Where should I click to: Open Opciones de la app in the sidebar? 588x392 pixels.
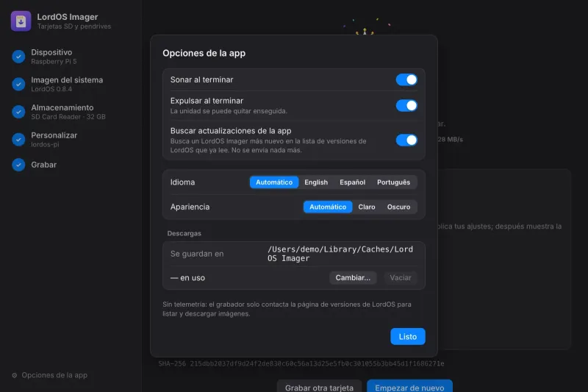pos(49,375)
